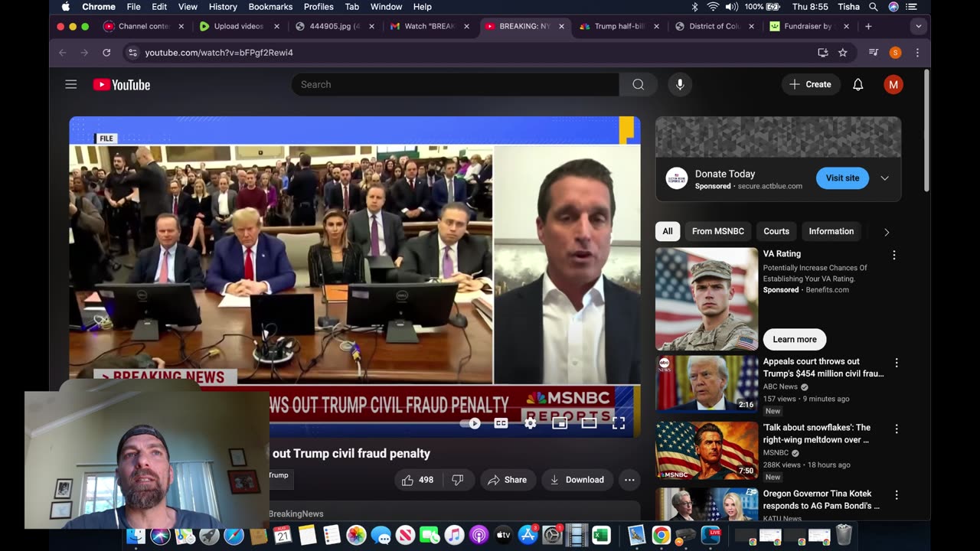Open options for the ABC News appeals video

coord(897,363)
